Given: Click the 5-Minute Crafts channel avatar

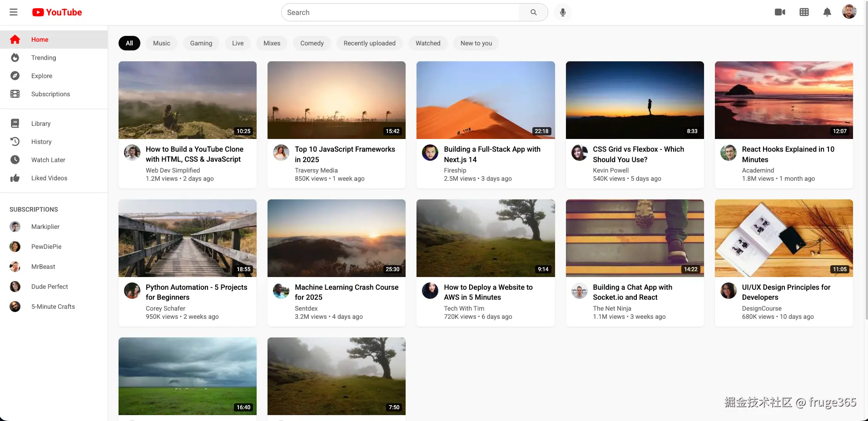Looking at the screenshot, I should (15, 307).
